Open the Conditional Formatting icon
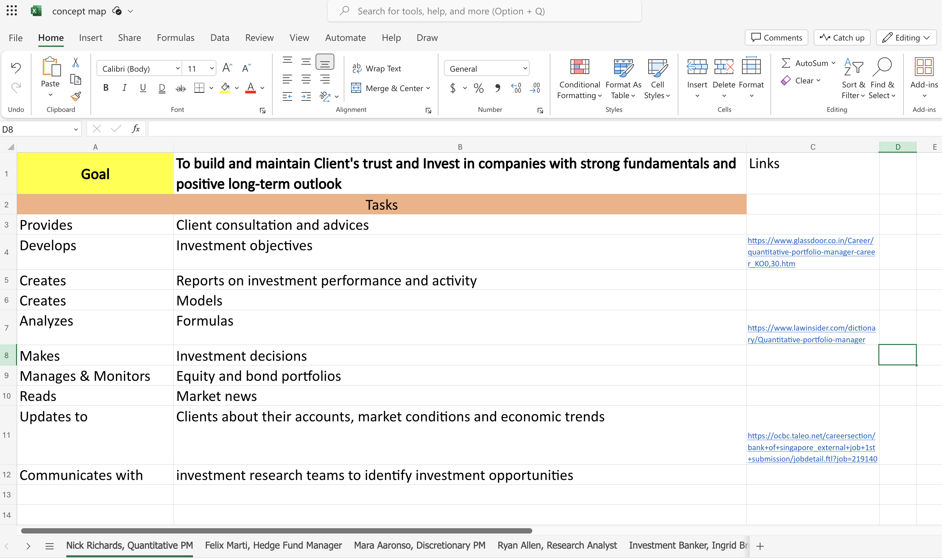The image size is (942, 560). point(579,78)
